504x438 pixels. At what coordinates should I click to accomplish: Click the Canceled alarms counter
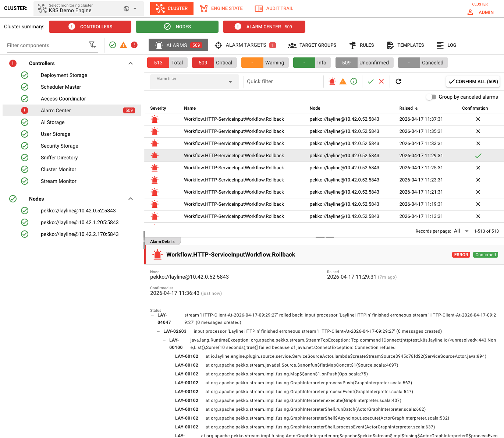point(423,63)
